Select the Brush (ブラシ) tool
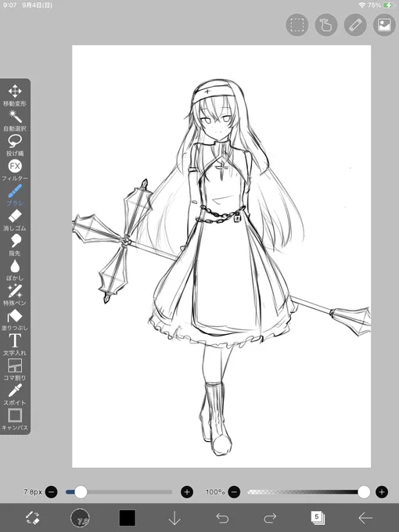Viewport: 399px width, 532px height. tap(15, 195)
